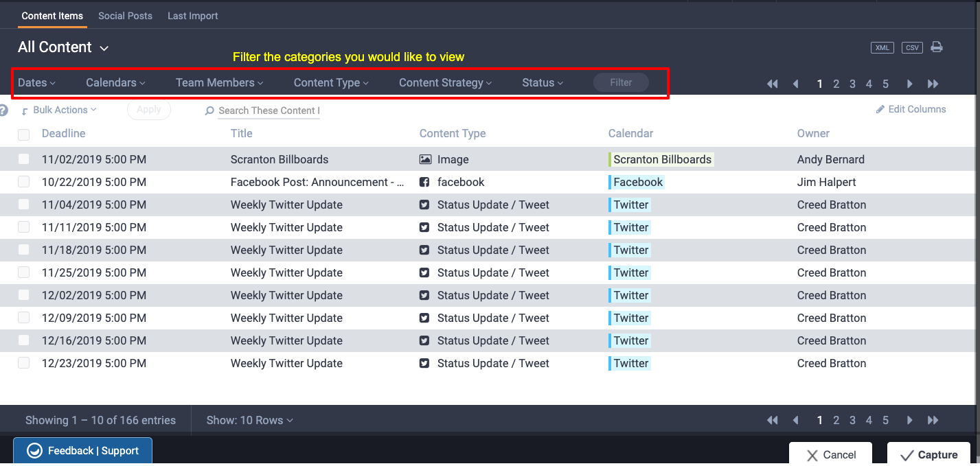The width and height of the screenshot is (980, 466).
Task: Check the Scranton Billboards row checkbox
Action: click(24, 159)
